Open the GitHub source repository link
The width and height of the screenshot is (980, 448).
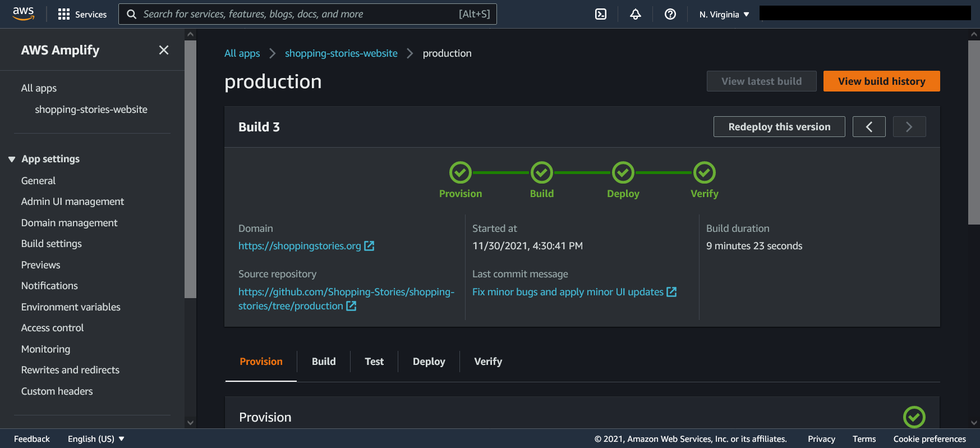click(x=346, y=299)
